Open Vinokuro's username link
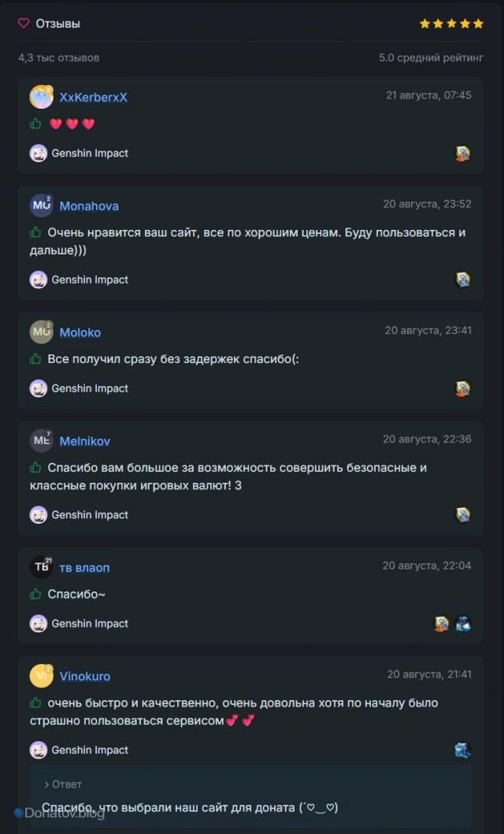The width and height of the screenshot is (504, 834). click(x=84, y=676)
